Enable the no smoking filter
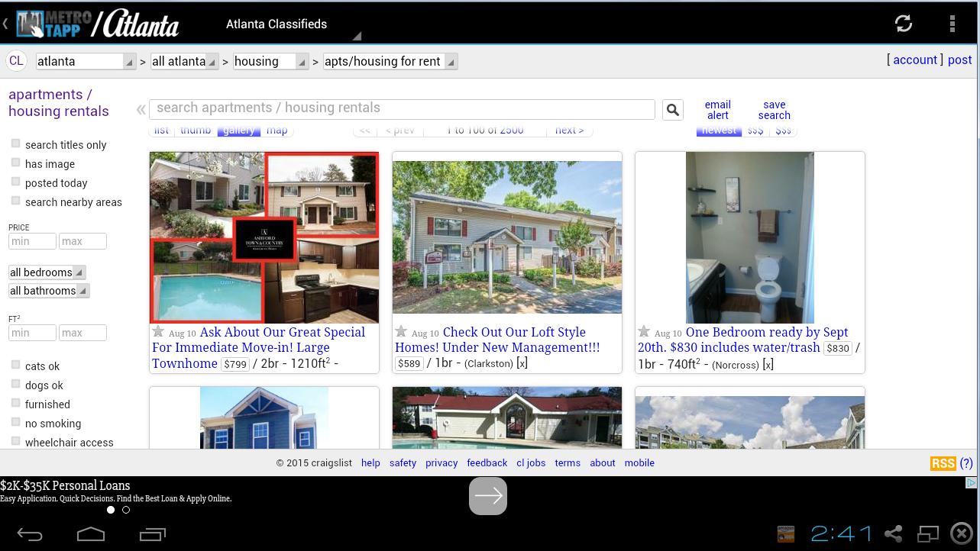980x551 pixels. (15, 422)
